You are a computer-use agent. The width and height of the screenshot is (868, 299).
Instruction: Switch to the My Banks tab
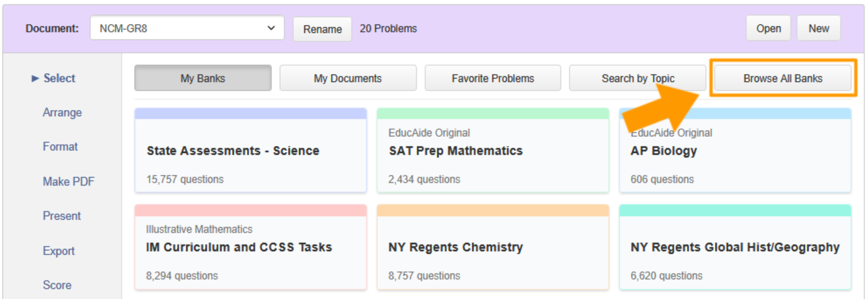(202, 78)
